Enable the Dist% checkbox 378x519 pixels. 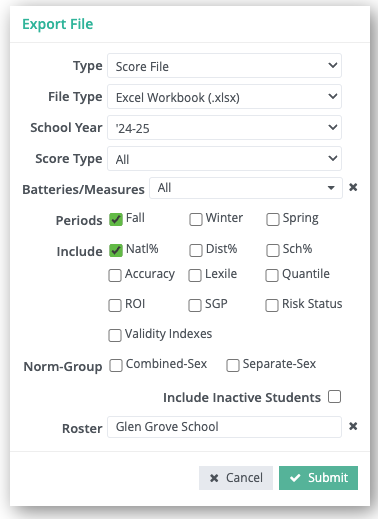click(196, 251)
